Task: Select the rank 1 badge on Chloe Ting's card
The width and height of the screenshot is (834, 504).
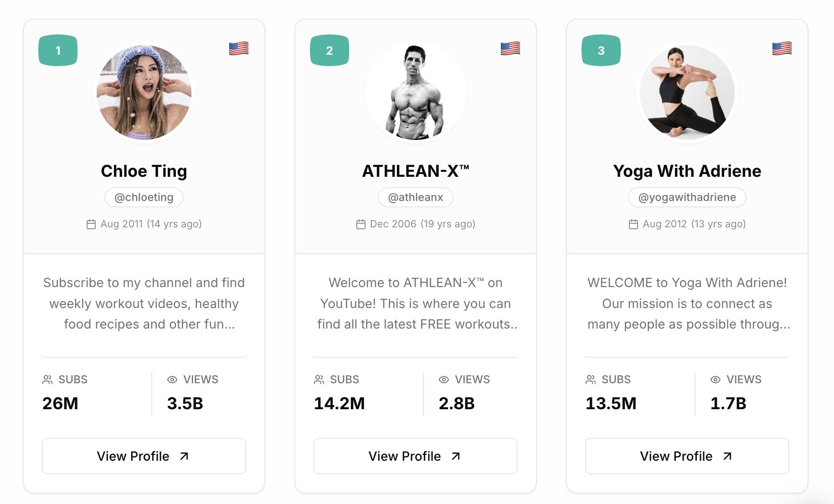Action: [58, 51]
